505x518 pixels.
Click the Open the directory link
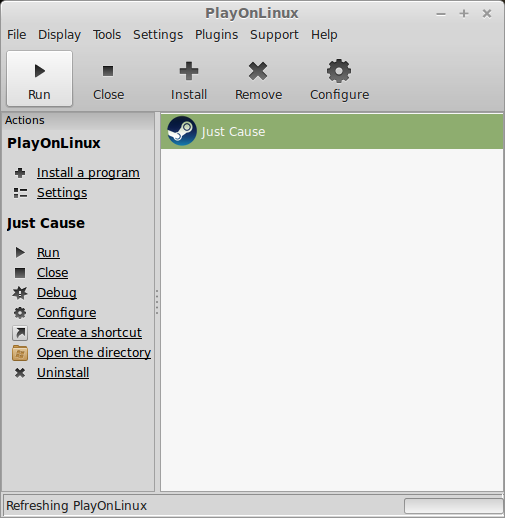pyautogui.click(x=94, y=353)
